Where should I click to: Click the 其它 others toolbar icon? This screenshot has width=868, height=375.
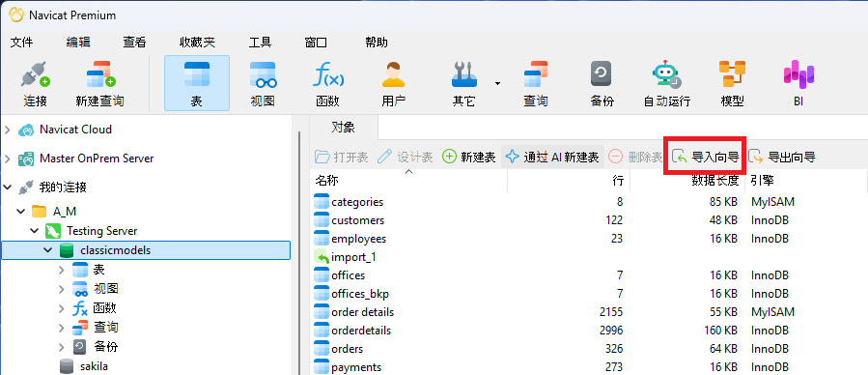pyautogui.click(x=463, y=84)
